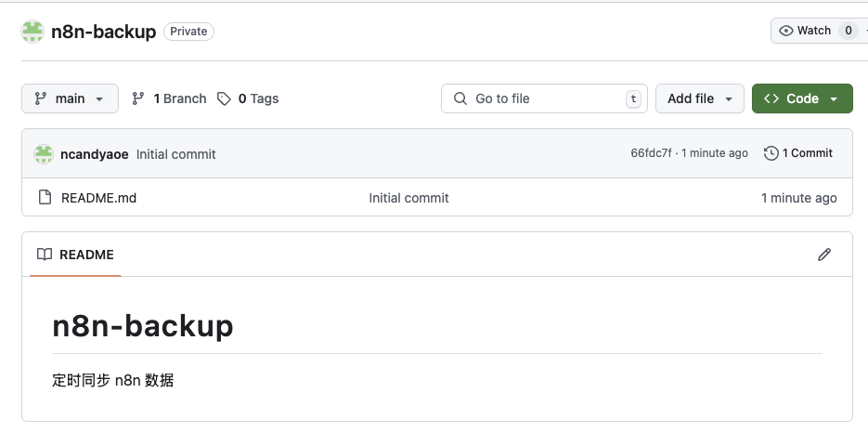The image size is (868, 432).
Task: View commit 66fdc7f details
Action: (x=651, y=153)
